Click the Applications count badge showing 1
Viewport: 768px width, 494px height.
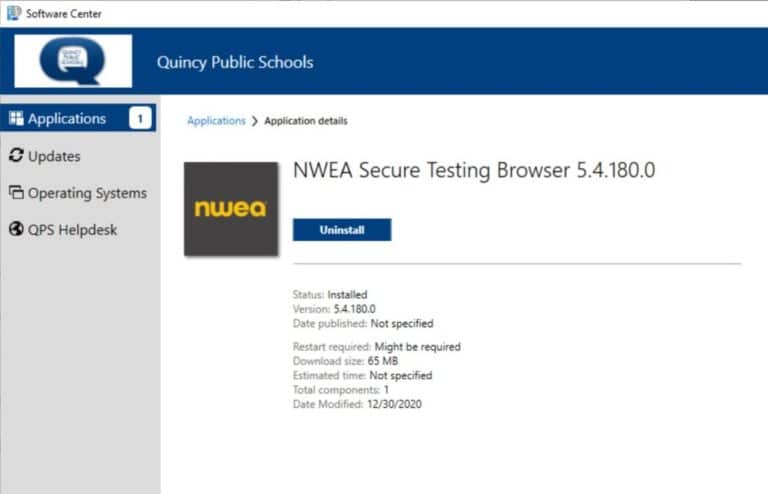[140, 118]
